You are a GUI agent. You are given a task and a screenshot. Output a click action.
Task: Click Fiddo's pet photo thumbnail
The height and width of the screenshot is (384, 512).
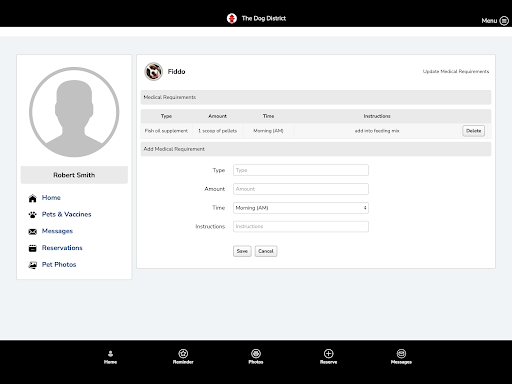coord(153,71)
